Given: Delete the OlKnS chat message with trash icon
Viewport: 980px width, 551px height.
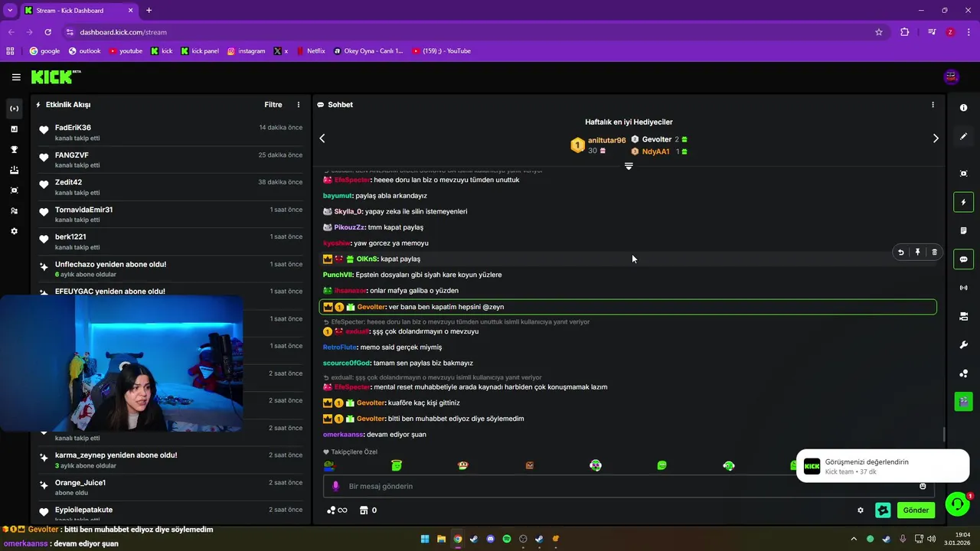Looking at the screenshot, I should tap(934, 253).
